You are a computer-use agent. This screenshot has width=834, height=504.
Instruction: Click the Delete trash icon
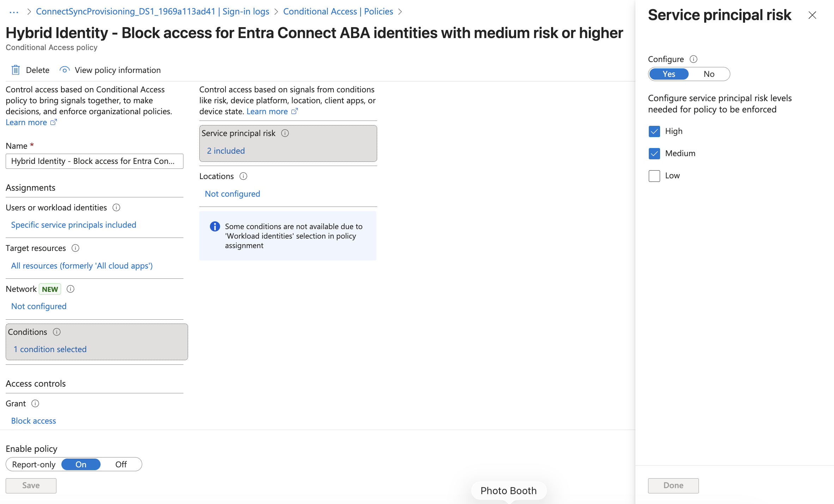click(16, 70)
